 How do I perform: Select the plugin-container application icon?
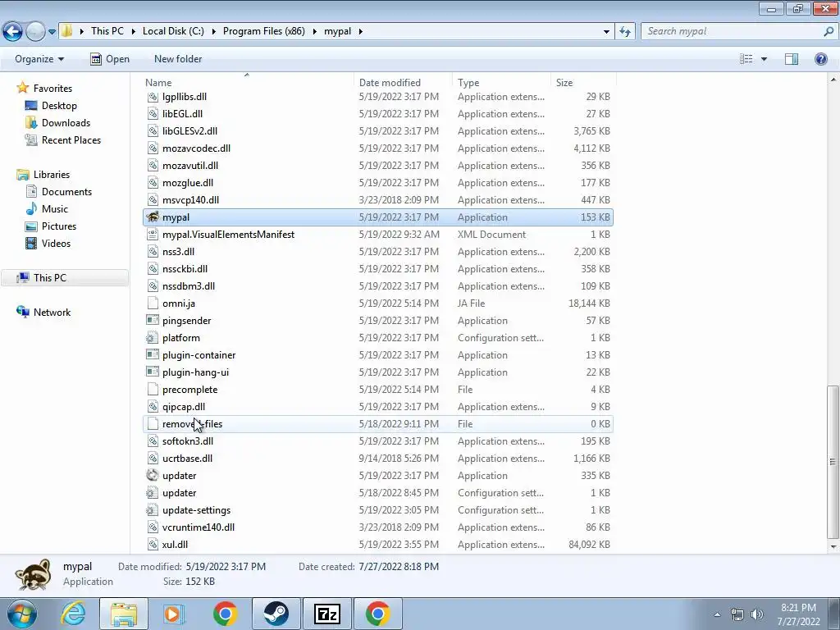pos(153,354)
